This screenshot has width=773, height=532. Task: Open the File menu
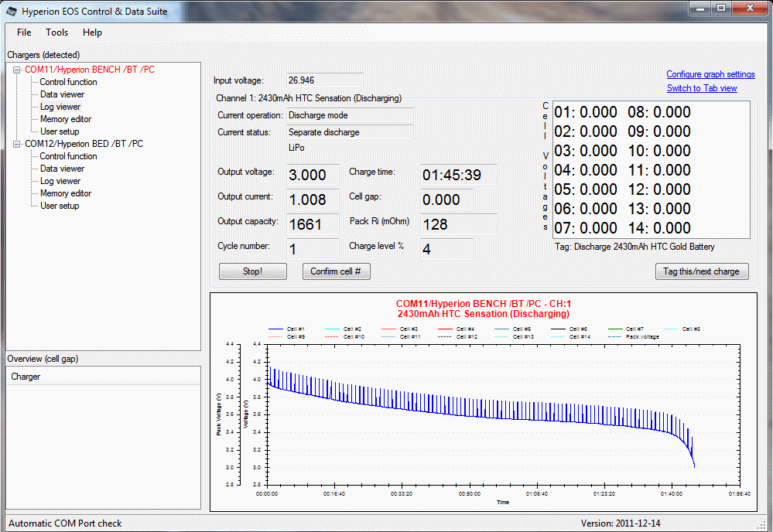click(x=24, y=32)
